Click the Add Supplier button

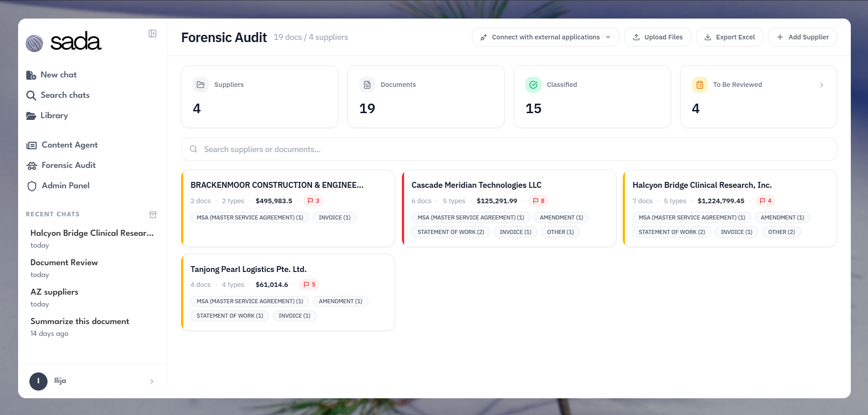802,37
